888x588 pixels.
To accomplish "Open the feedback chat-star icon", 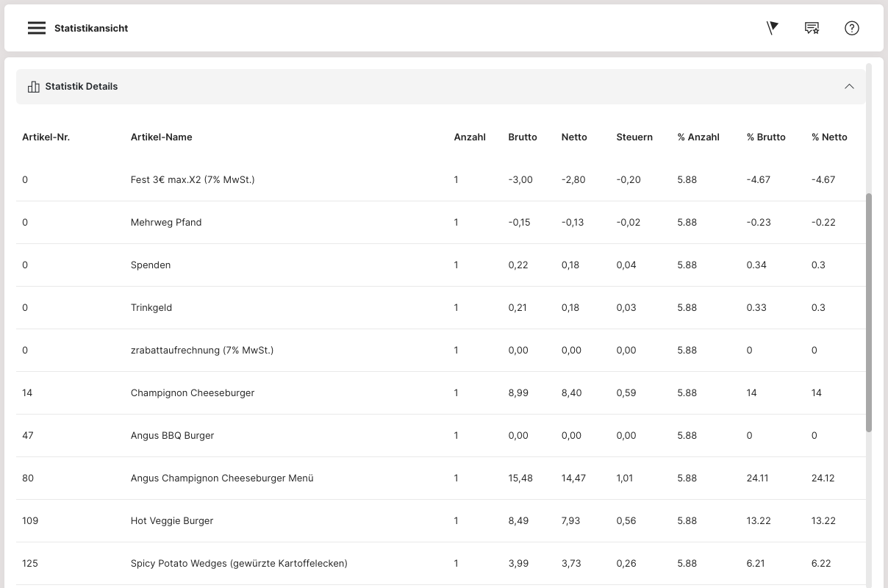I will point(812,28).
